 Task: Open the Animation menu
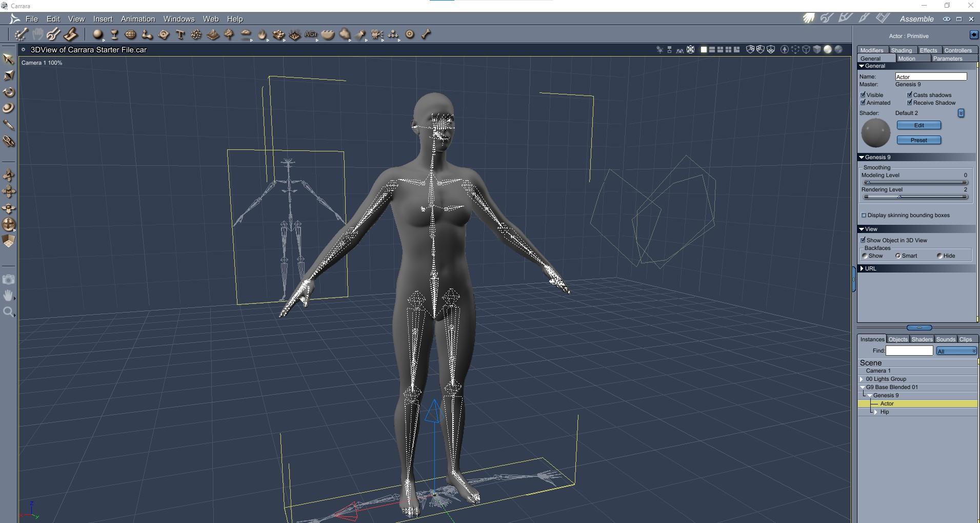click(138, 19)
